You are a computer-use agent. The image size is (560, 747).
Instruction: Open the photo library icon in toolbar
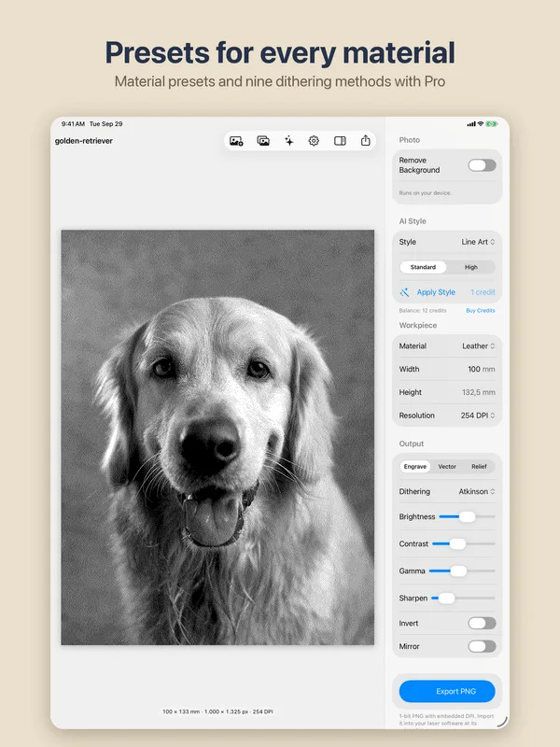point(263,141)
